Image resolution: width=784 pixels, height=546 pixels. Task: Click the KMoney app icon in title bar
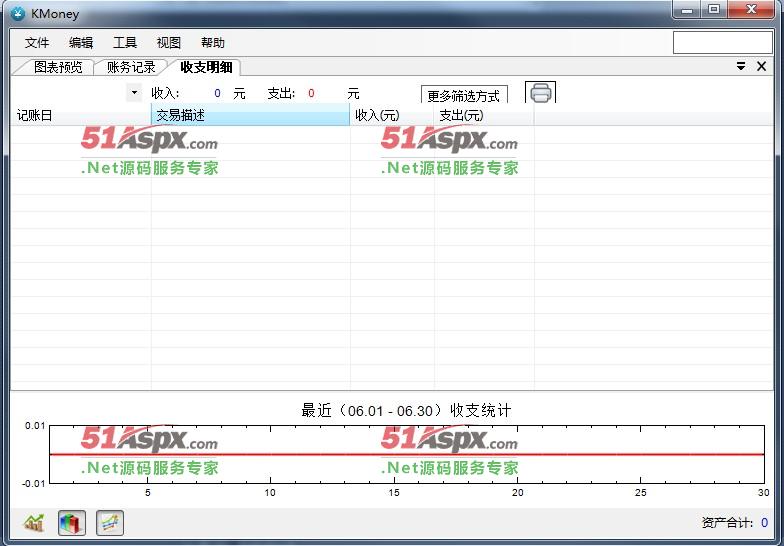tap(18, 14)
